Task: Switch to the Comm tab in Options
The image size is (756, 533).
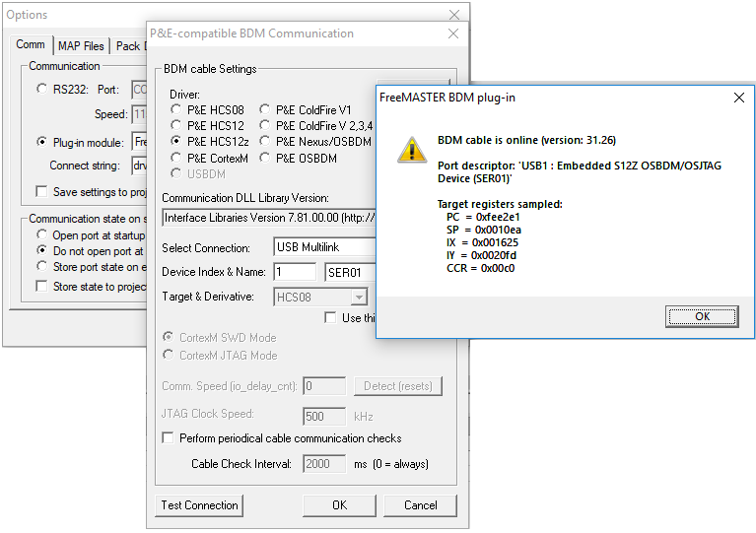Action: [31, 44]
